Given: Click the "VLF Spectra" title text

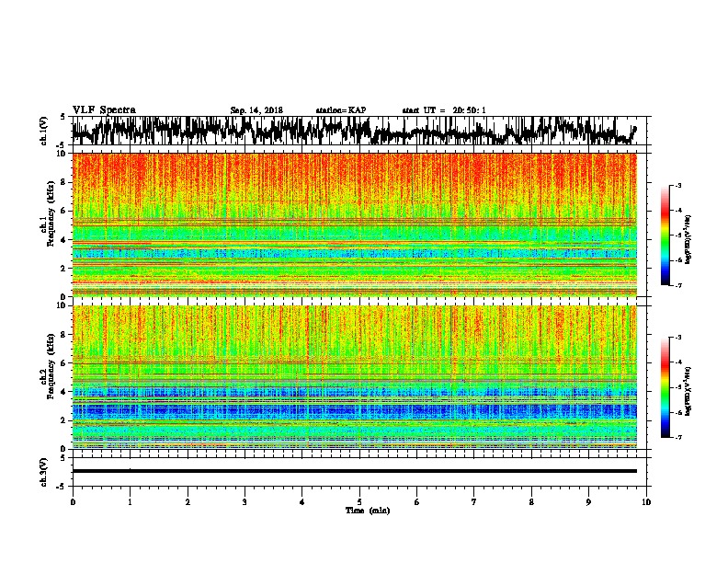Looking at the screenshot, I should pos(104,110).
